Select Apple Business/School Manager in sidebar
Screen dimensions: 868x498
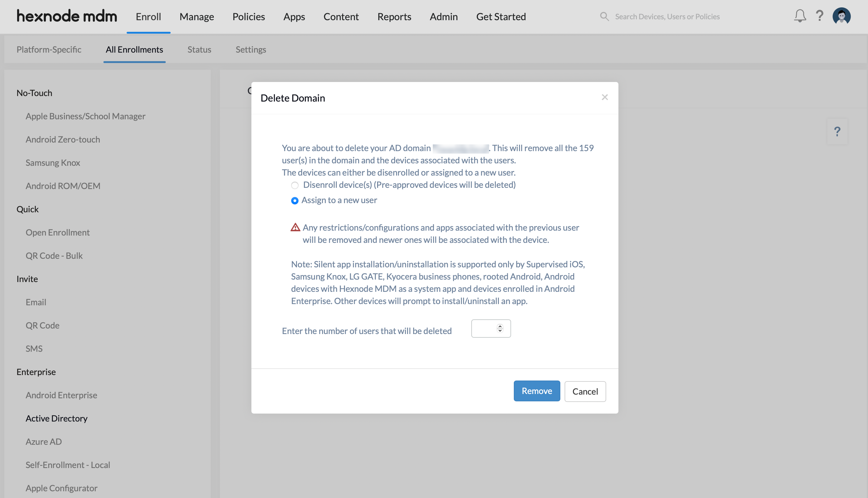(x=85, y=116)
